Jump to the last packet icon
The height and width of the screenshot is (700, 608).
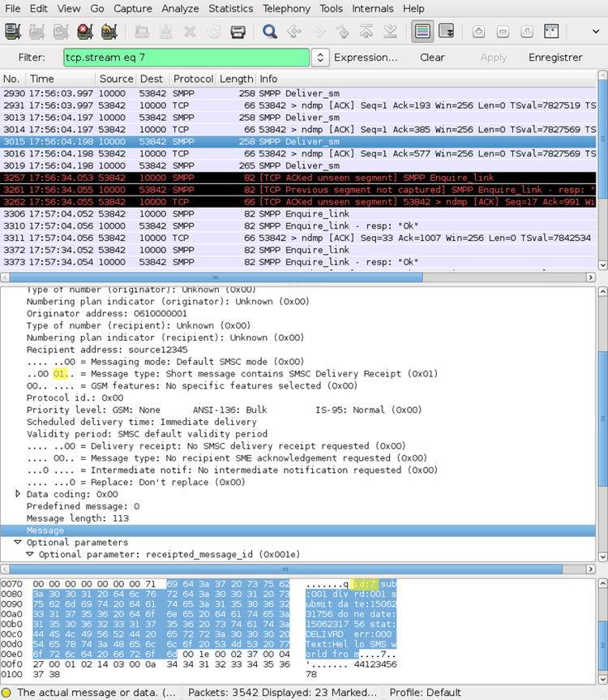391,32
